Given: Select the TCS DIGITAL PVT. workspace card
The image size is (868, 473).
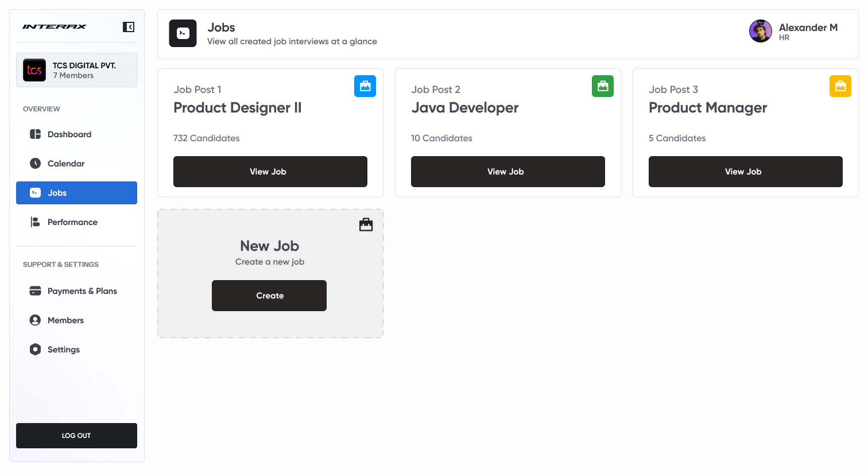Looking at the screenshot, I should (76, 69).
